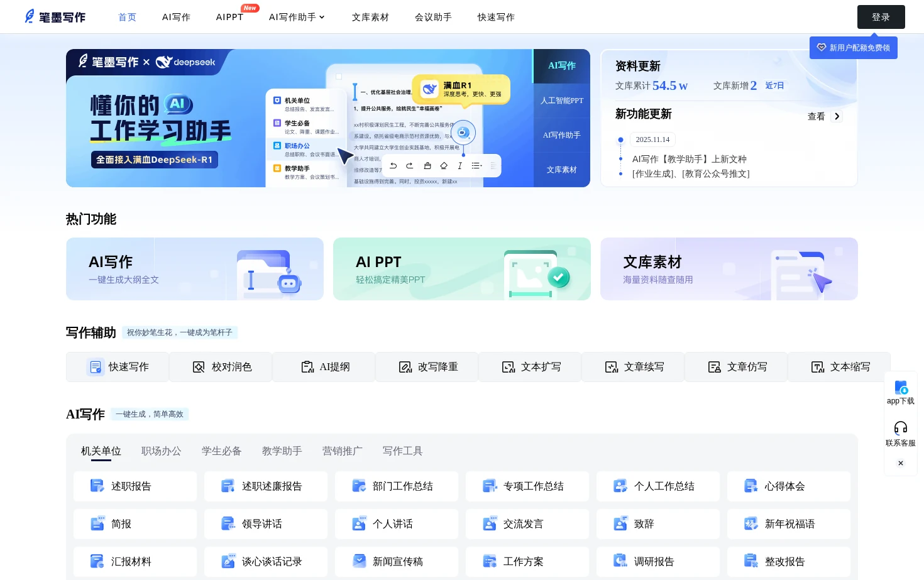Open the 新闻宣传稿 template
This screenshot has height=580, width=924.
pos(398,561)
